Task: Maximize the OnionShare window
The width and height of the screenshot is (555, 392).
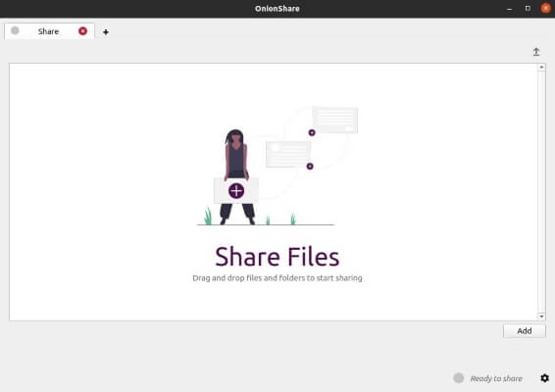Action: (x=528, y=8)
